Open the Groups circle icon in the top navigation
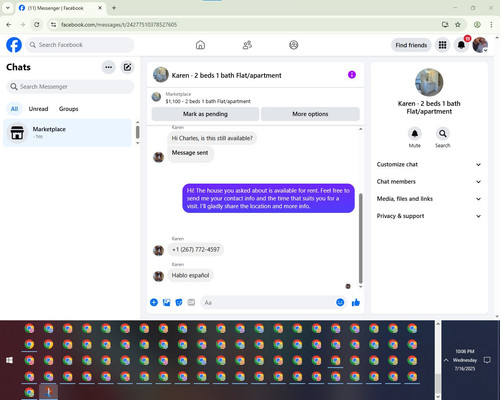 [x=294, y=45]
